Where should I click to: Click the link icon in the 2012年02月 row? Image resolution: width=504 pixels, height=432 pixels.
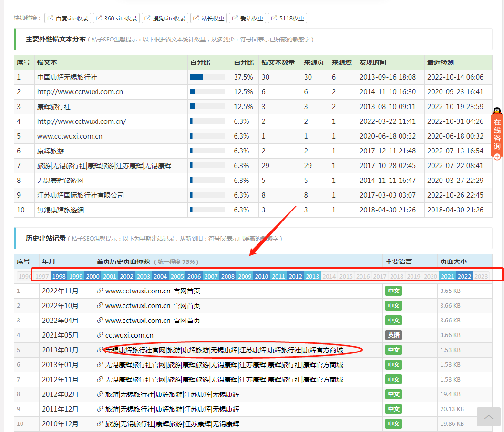point(100,394)
